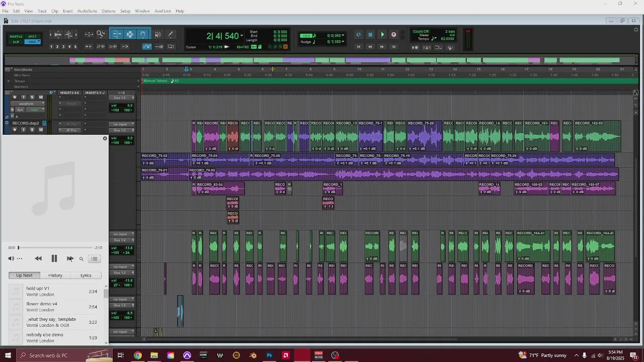The width and height of the screenshot is (644, 362).
Task: Recall zoom preset 3
Action: coord(63,47)
